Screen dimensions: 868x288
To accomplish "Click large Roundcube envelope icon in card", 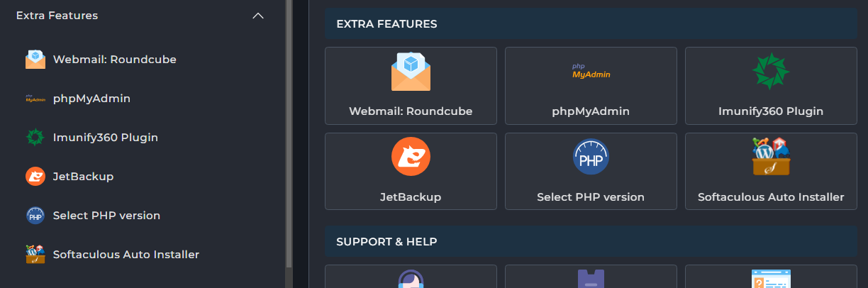I will 411,72.
